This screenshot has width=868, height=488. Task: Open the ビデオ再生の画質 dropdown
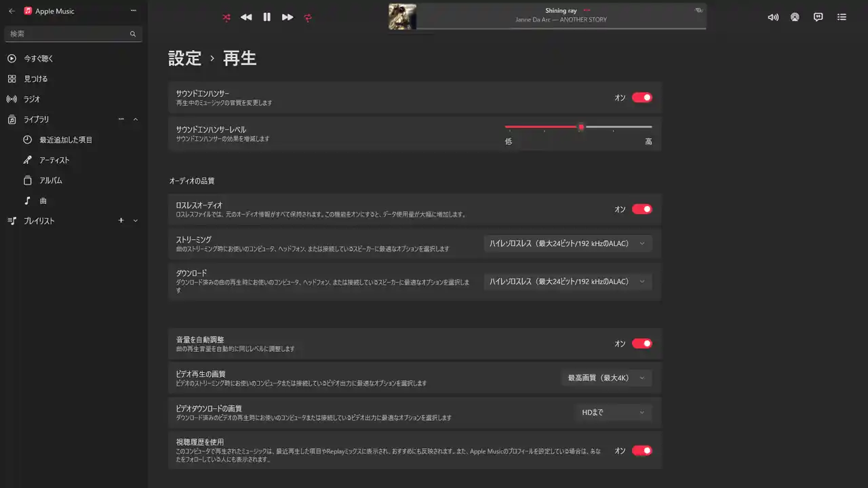coord(606,378)
